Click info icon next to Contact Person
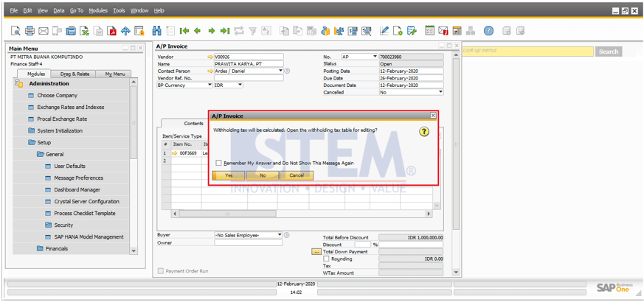 [287, 71]
